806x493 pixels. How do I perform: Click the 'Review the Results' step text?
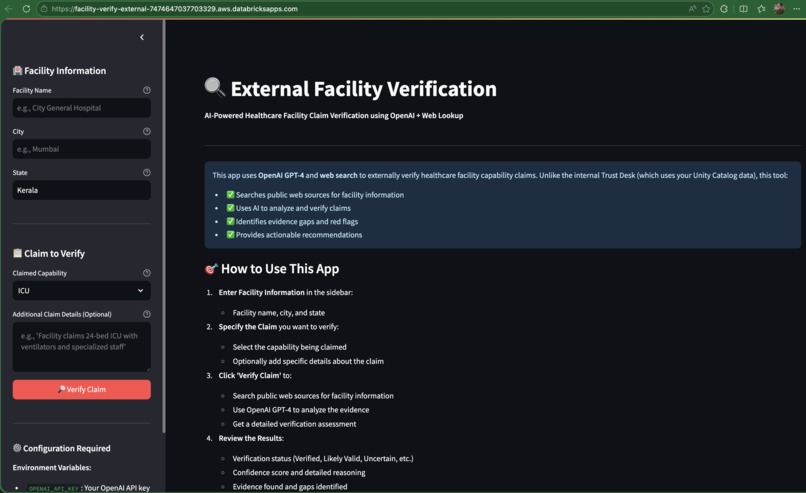coord(251,438)
